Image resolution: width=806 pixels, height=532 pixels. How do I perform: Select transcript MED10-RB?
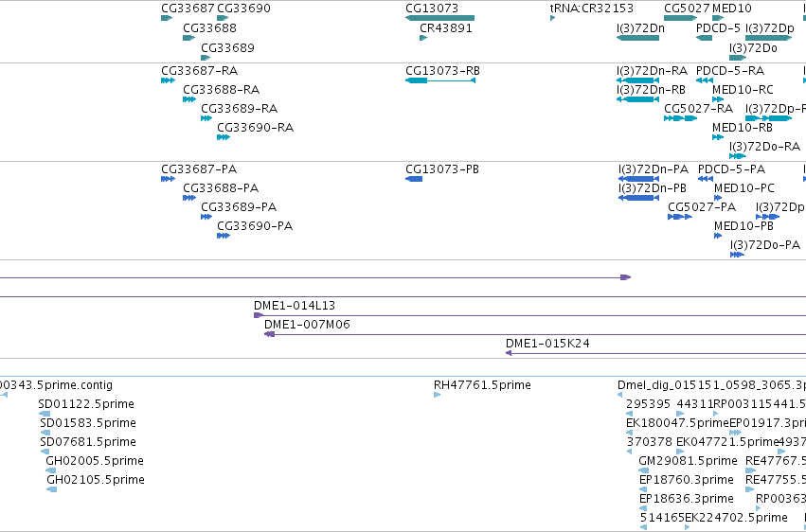coord(718,137)
